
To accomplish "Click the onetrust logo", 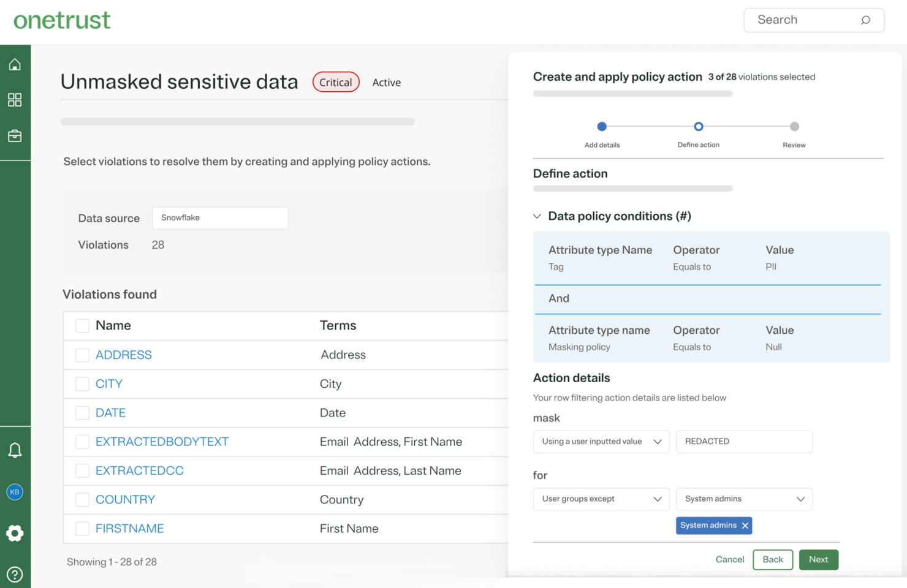I will pyautogui.click(x=62, y=20).
